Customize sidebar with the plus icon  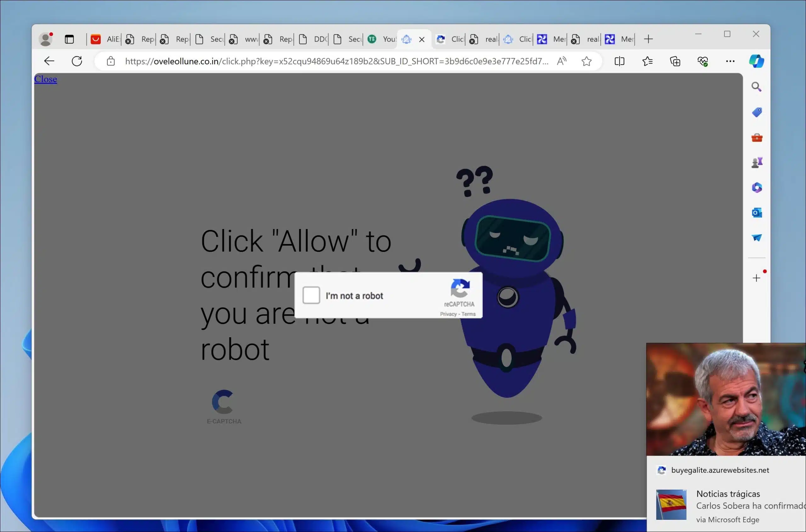(756, 278)
